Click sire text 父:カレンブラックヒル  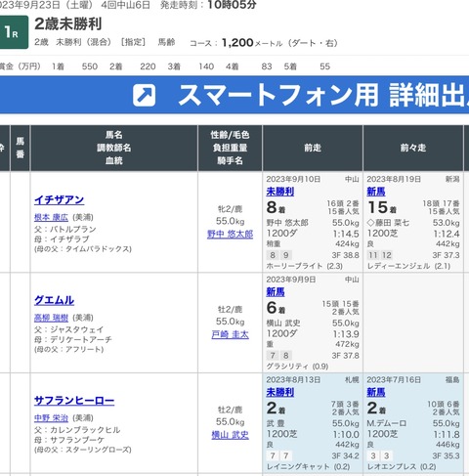click(77, 430)
